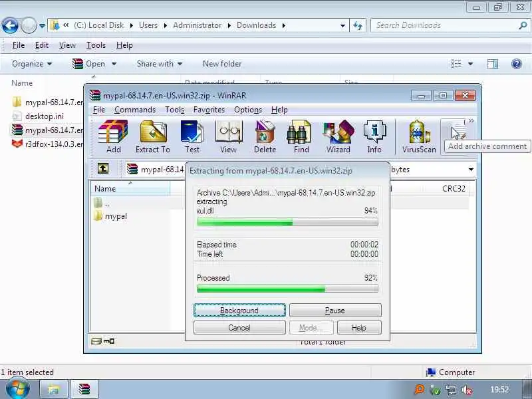The width and height of the screenshot is (532, 399).
Task: Open WinRAR File menu
Action: pos(99,110)
